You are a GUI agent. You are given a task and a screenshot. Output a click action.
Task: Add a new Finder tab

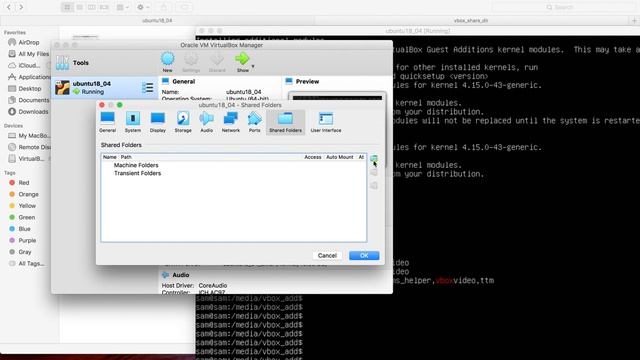[634, 20]
